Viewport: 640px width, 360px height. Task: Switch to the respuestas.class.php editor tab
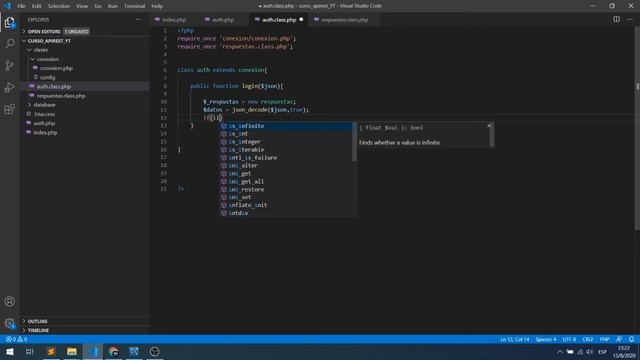point(344,20)
